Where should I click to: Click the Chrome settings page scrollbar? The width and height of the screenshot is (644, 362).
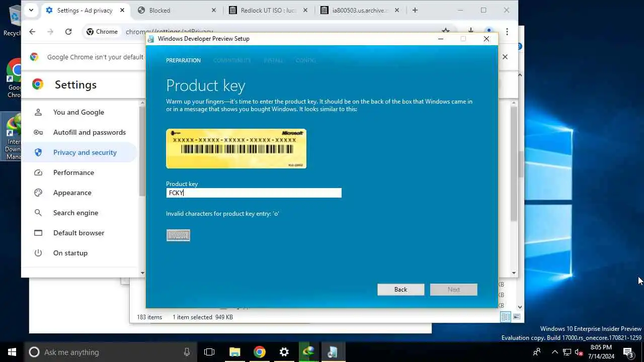pos(514,163)
